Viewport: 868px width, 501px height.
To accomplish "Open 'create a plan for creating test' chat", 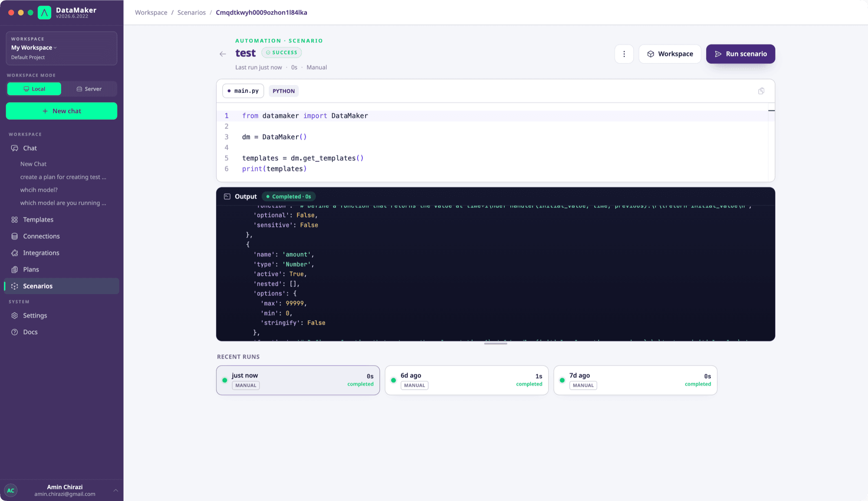I will tap(63, 177).
